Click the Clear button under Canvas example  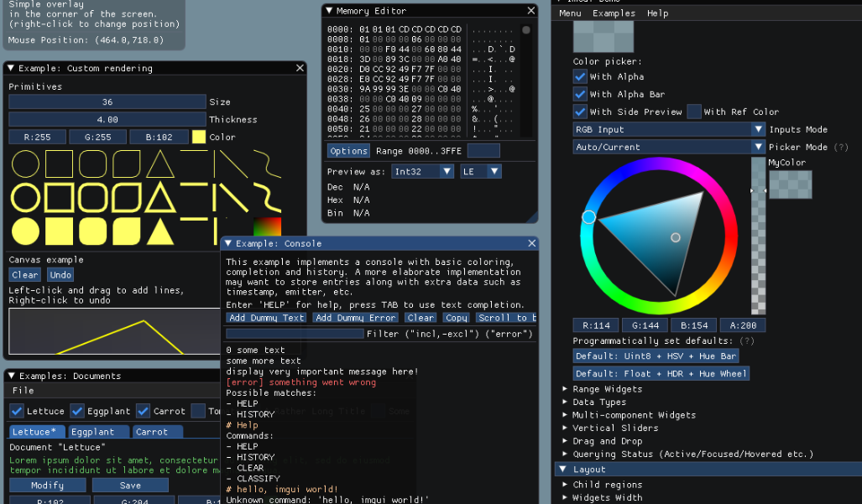[24, 274]
